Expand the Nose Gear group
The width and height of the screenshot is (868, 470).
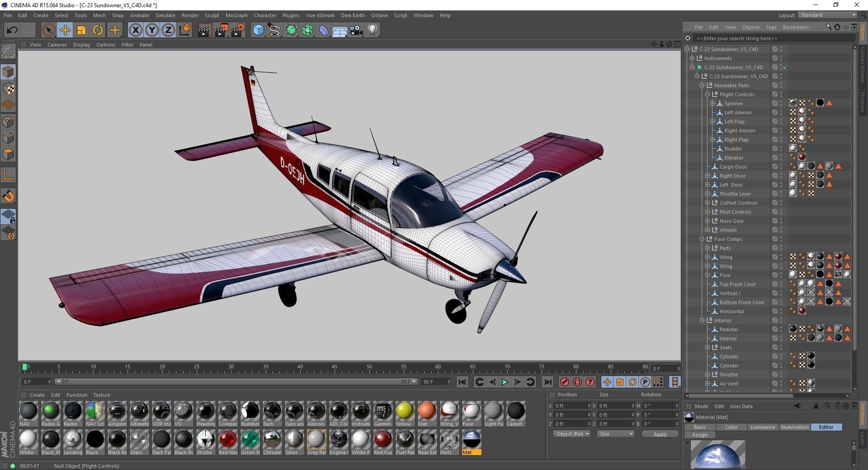(708, 221)
